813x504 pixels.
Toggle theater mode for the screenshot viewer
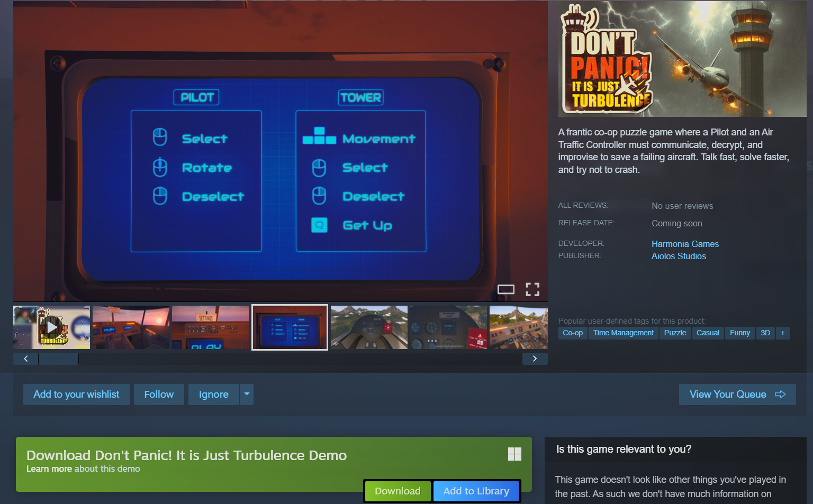point(506,289)
